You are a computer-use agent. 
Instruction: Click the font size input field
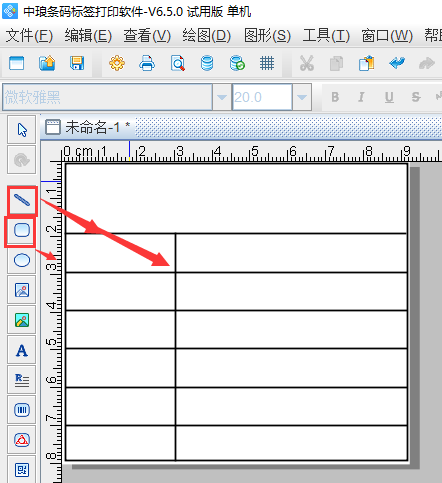pos(262,97)
